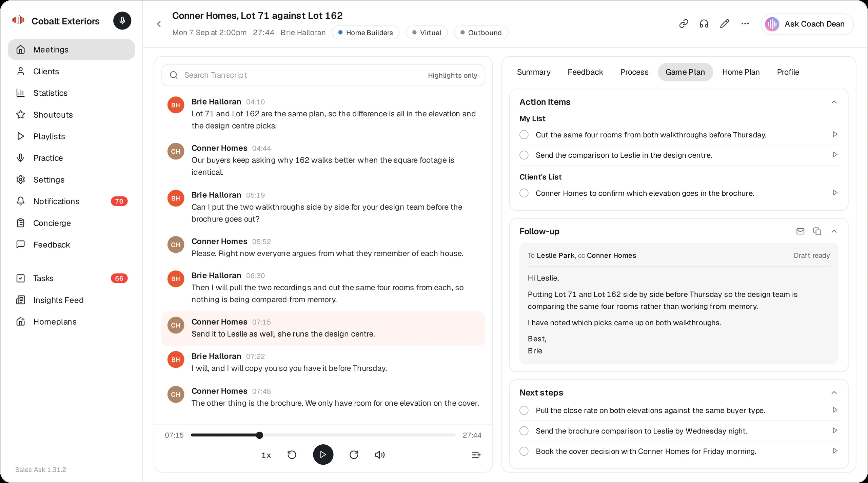The width and height of the screenshot is (868, 483).
Task: Click the Home Builders tag
Action: [366, 33]
